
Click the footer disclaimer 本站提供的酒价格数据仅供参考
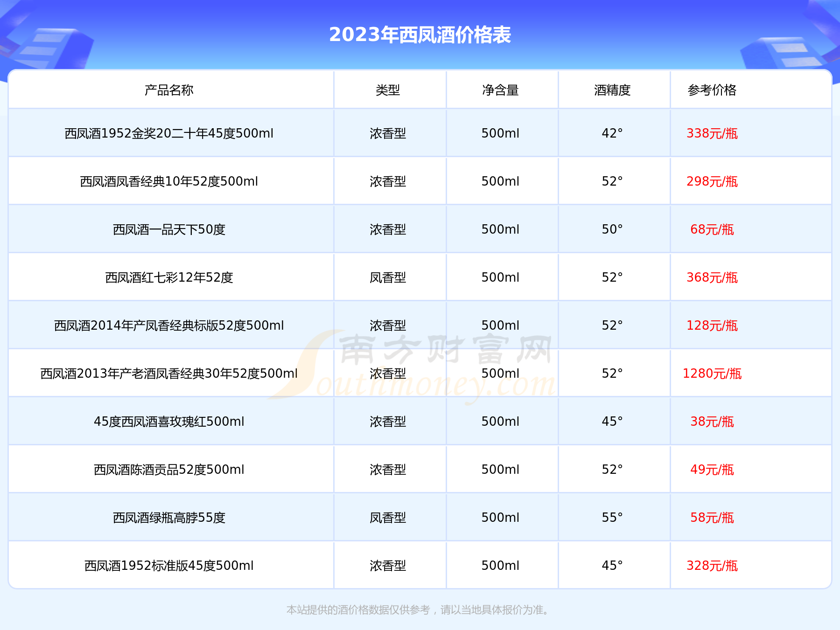click(x=358, y=610)
